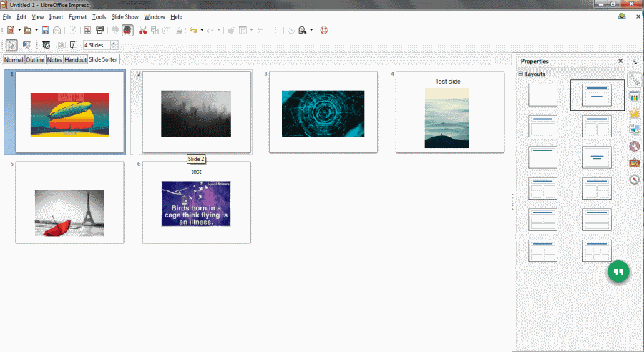Image resolution: width=644 pixels, height=352 pixels.
Task: Open the Format menu
Action: click(77, 17)
